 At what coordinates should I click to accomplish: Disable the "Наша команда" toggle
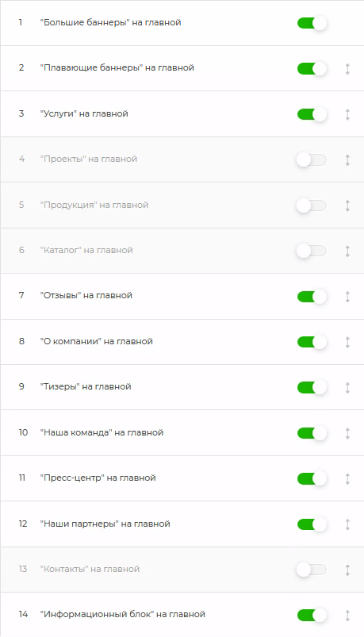pyautogui.click(x=312, y=433)
